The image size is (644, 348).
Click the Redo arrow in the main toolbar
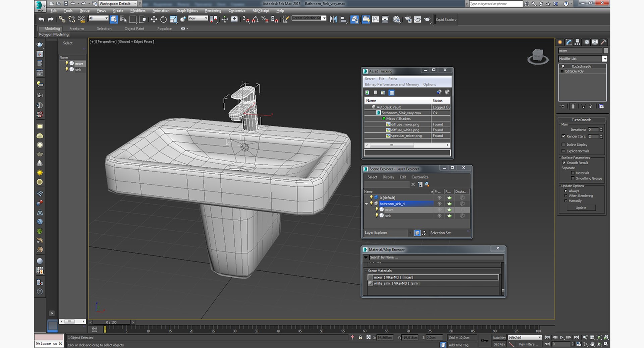click(x=51, y=19)
